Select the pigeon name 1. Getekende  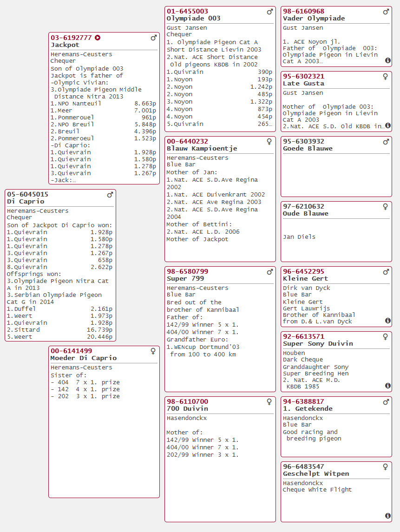[x=308, y=408]
